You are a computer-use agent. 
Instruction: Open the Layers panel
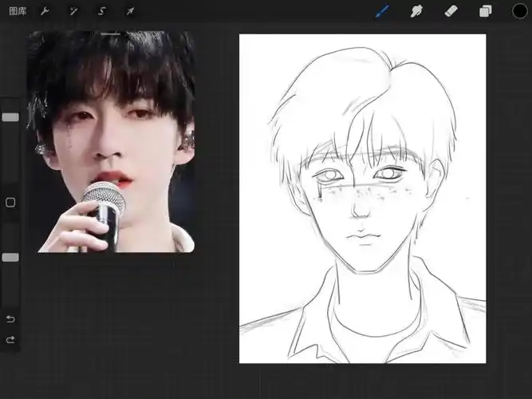pyautogui.click(x=486, y=11)
